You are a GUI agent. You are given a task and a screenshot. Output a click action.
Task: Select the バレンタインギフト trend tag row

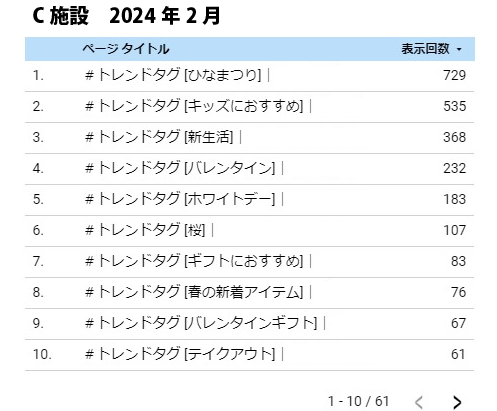point(249,324)
